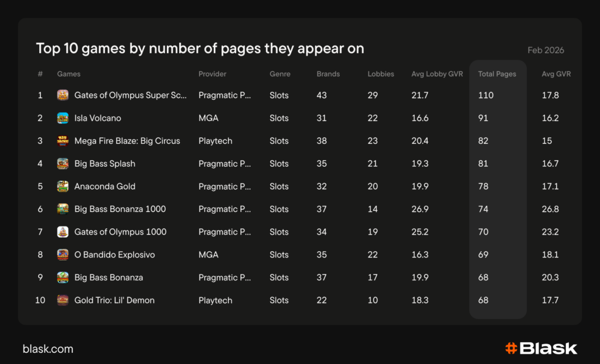Sort by the Avg Lobby GVR header
The width and height of the screenshot is (600, 364).
pyautogui.click(x=437, y=74)
